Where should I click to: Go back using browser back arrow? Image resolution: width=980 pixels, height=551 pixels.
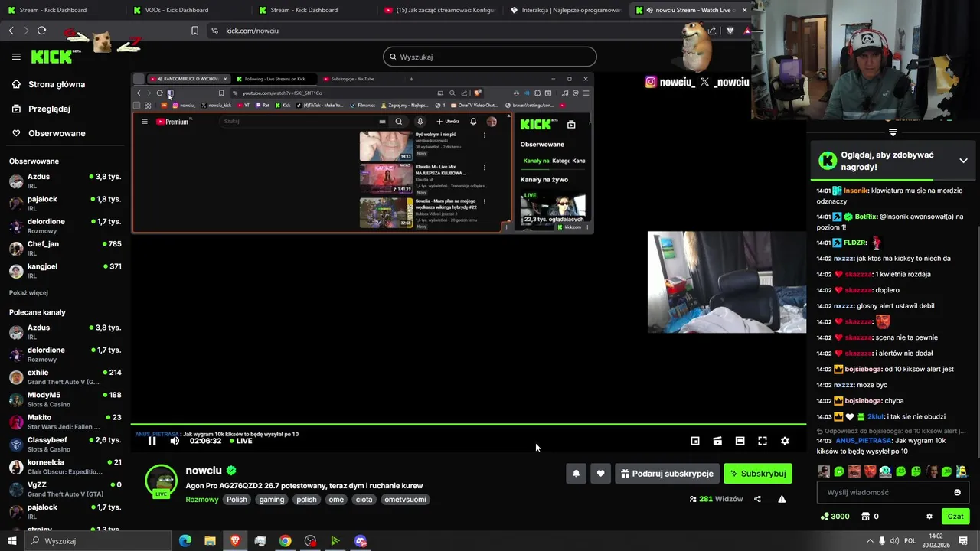(x=11, y=31)
